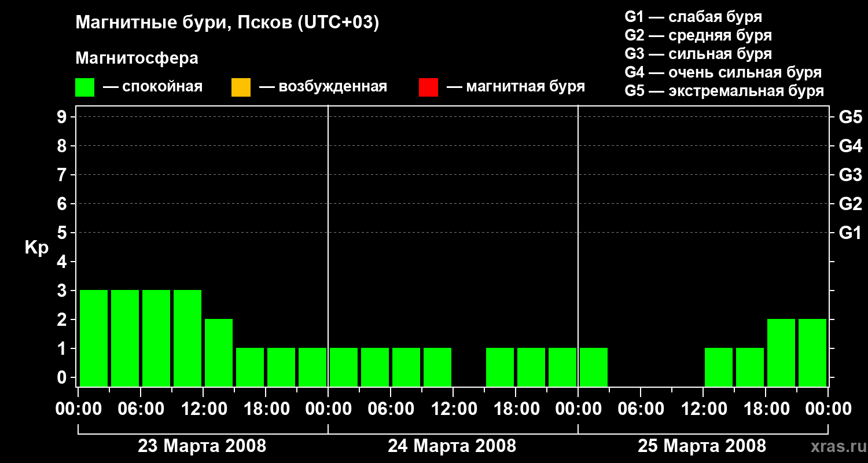
Task: Click the first Kp 3 bar on 23 March
Action: click(94, 338)
